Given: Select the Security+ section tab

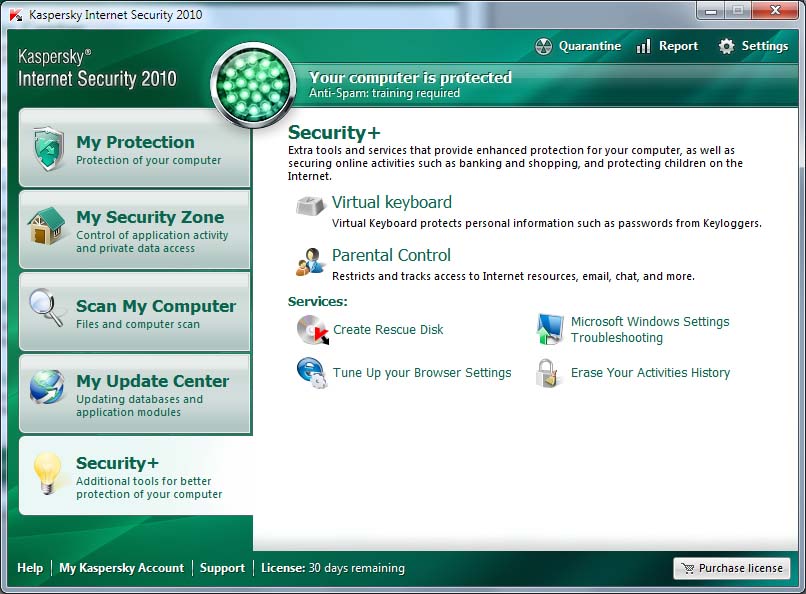Looking at the screenshot, I should click(136, 476).
